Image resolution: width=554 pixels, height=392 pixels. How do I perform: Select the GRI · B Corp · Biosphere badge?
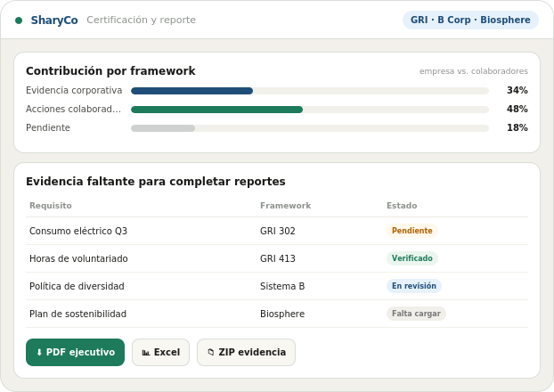tap(470, 20)
